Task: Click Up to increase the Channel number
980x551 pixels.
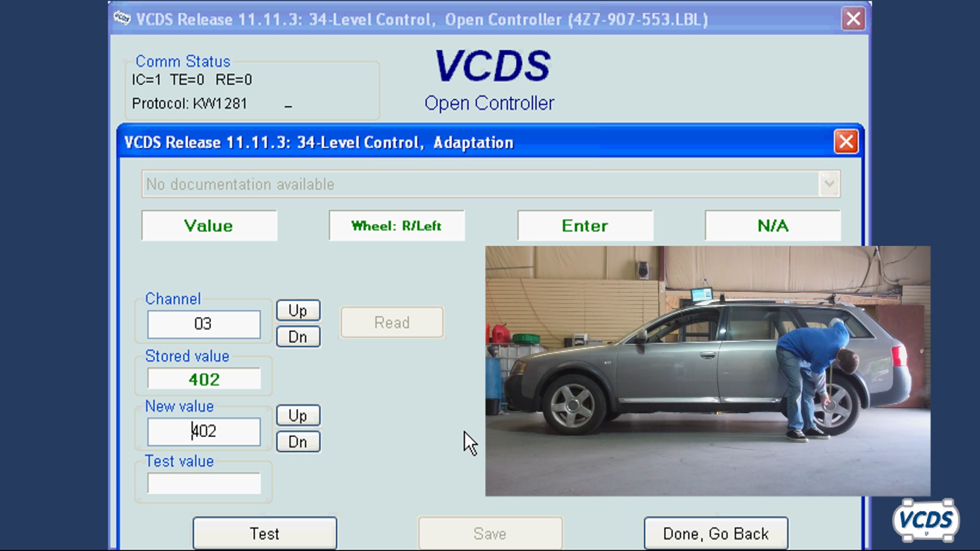Action: [x=298, y=310]
